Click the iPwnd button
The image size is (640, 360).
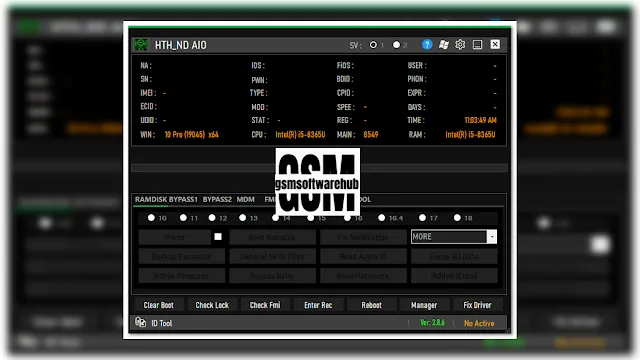pyautogui.click(x=174, y=237)
